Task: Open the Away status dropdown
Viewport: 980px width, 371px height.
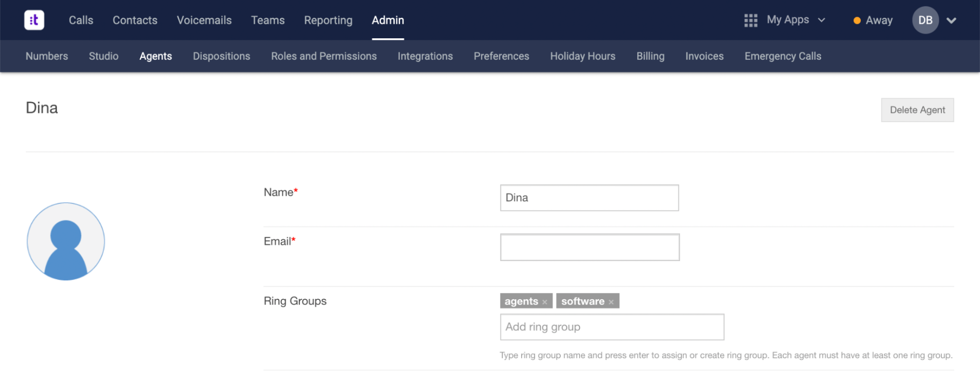Action: 873,20
